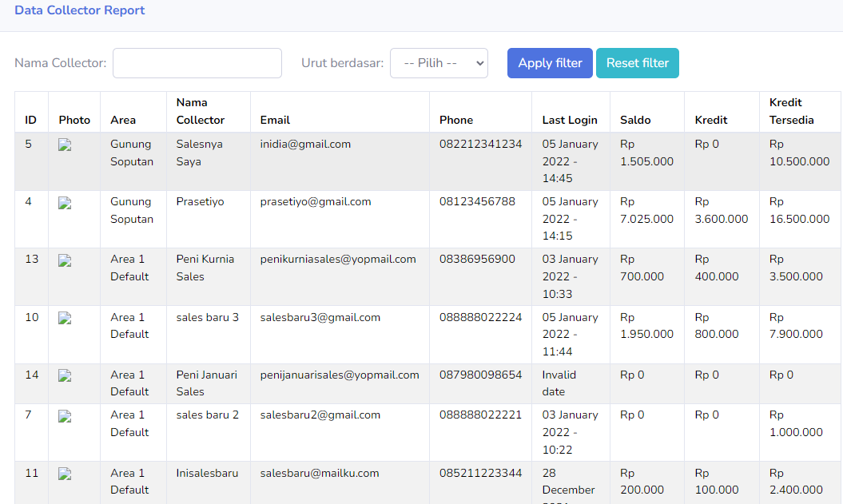The image size is (843, 504).
Task: Click the Kredit Tersedia column header
Action: click(x=791, y=111)
